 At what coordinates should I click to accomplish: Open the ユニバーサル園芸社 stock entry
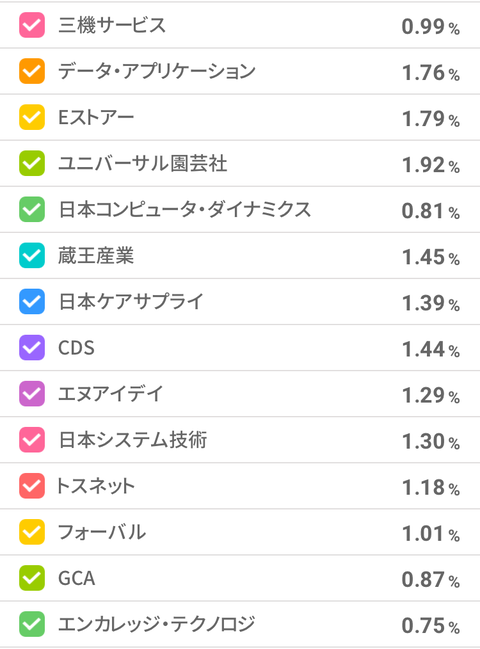pos(240,163)
